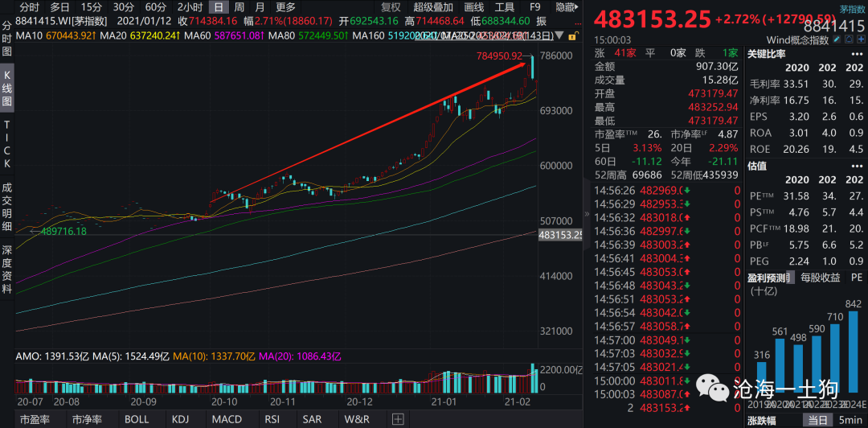The width and height of the screenshot is (868, 428).
Task: Click the 14:56:26 trade tick row
Action: (x=667, y=191)
